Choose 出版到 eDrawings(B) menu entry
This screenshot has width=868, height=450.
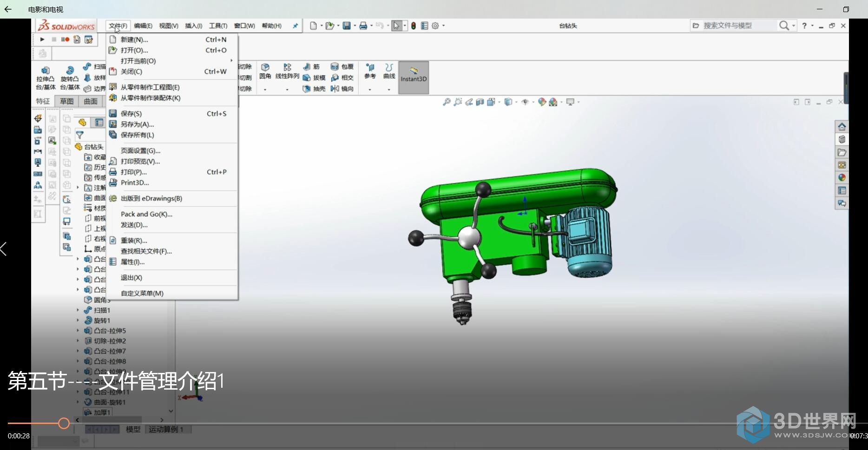pos(172,198)
